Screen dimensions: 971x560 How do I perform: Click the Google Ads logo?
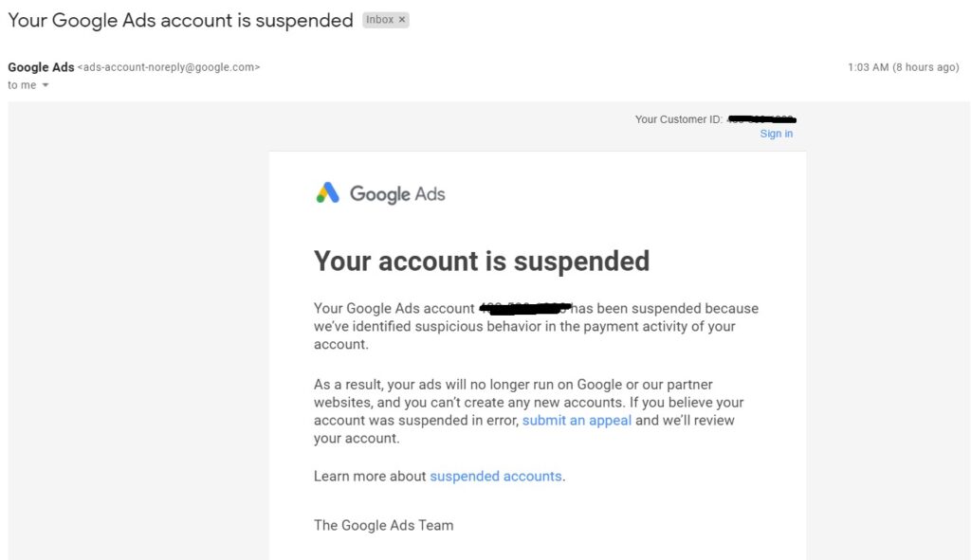[380, 193]
